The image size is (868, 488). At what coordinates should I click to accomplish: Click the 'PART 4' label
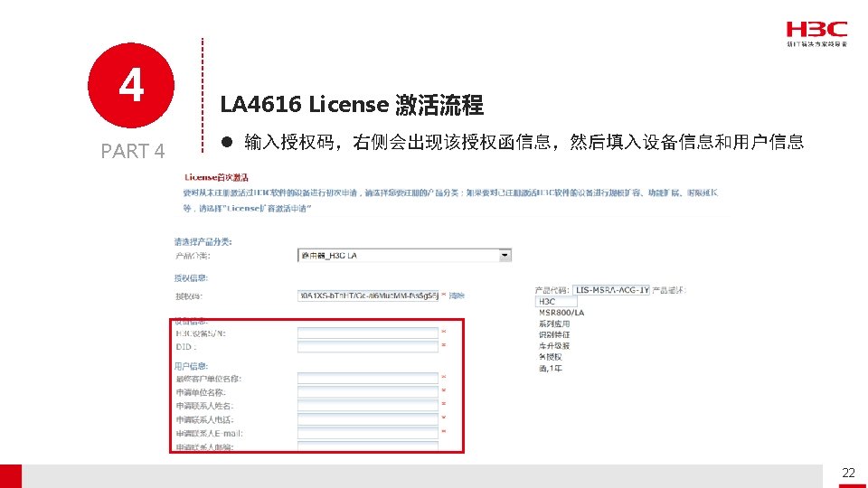[133, 151]
